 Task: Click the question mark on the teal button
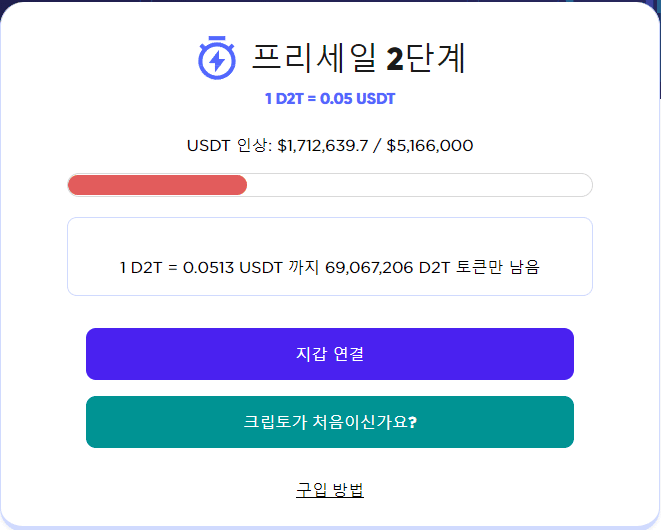click(x=413, y=422)
